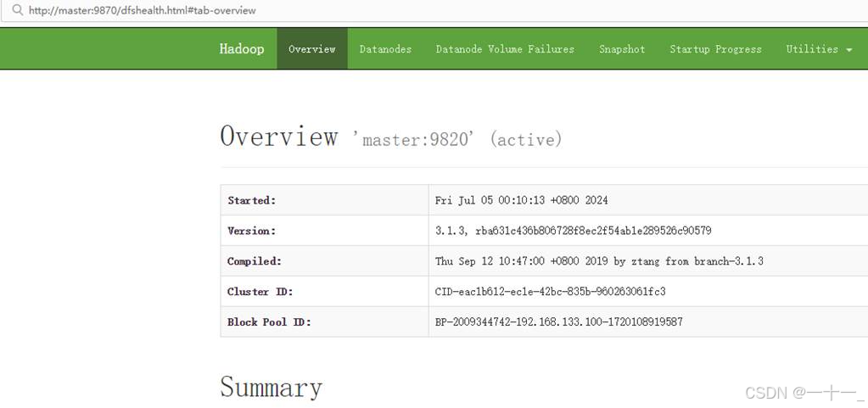The height and width of the screenshot is (408, 868).
Task: Click the Started: row label
Action: (251, 200)
